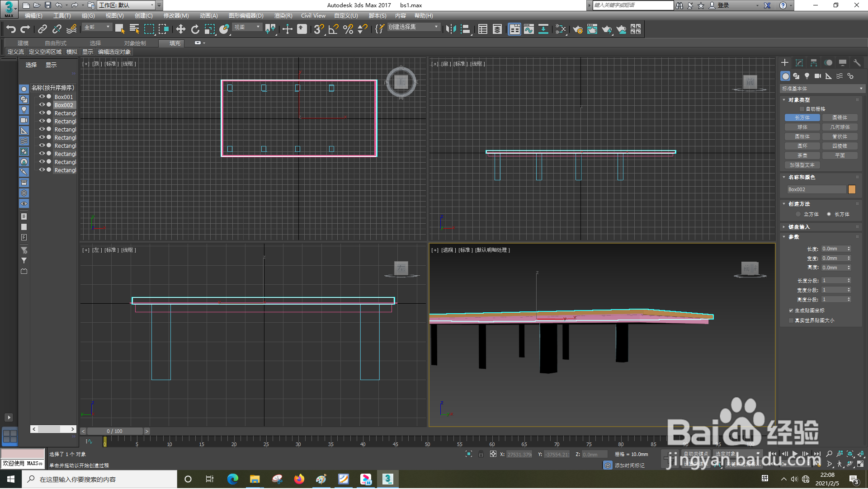
Task: Select the Rotate tool in main toolbar
Action: 195,29
